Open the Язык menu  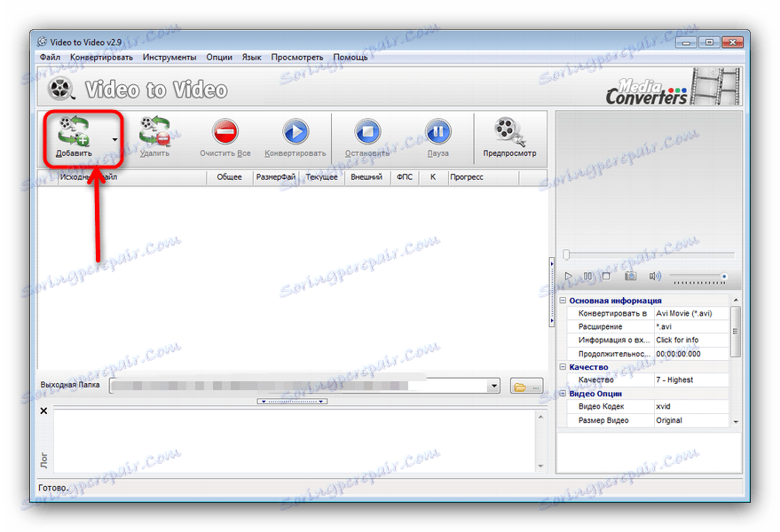click(251, 57)
